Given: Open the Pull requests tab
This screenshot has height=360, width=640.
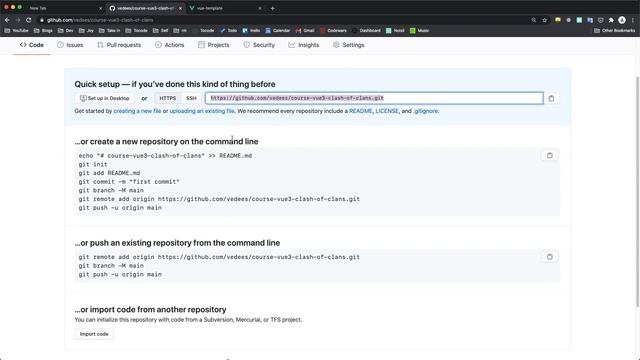Looking at the screenshot, I should (119, 45).
